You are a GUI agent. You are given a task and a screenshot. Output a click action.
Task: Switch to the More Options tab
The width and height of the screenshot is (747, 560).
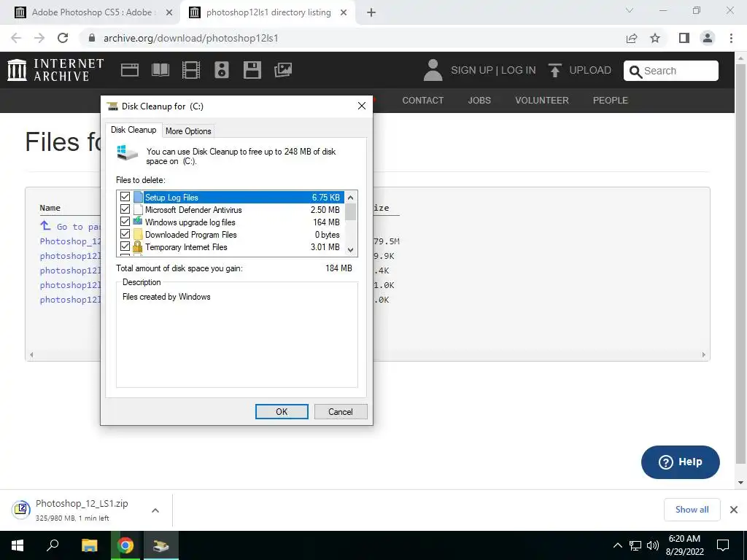coord(188,131)
